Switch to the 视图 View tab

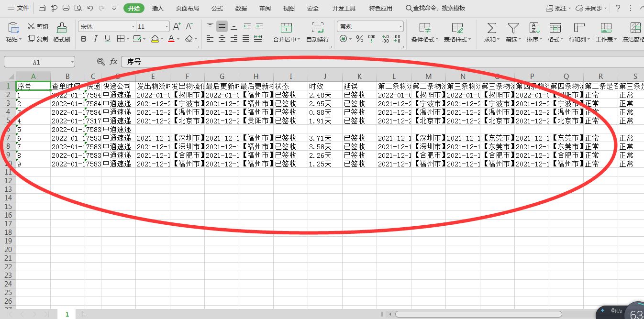pos(289,9)
